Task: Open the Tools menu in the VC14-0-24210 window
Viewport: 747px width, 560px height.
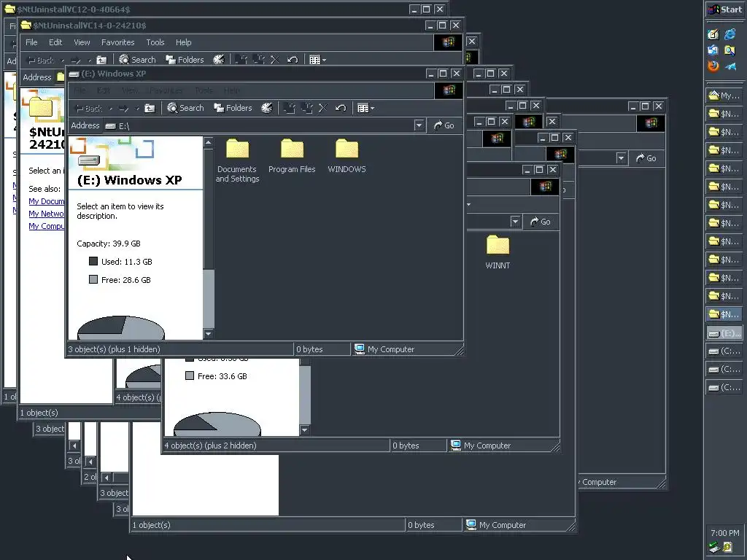Action: coord(155,42)
